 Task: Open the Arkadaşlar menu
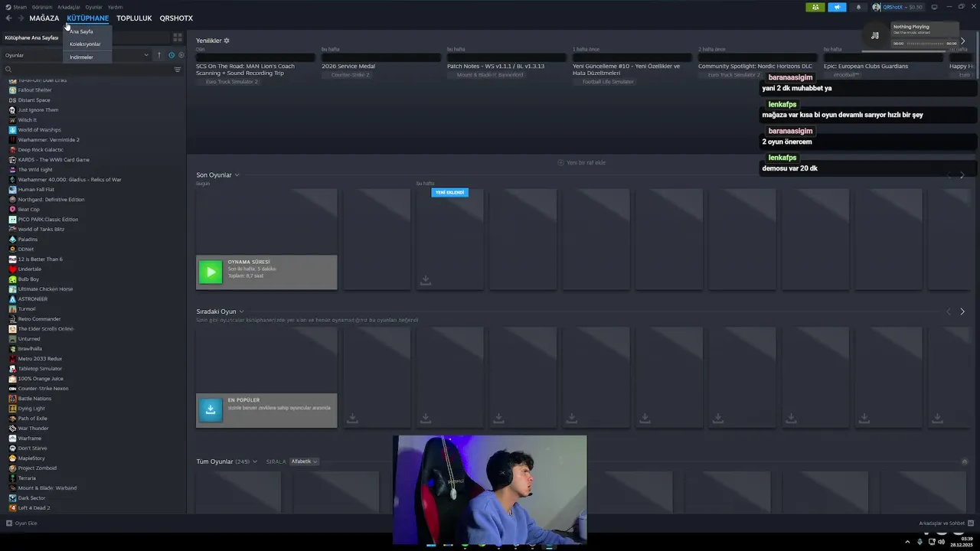coord(68,7)
